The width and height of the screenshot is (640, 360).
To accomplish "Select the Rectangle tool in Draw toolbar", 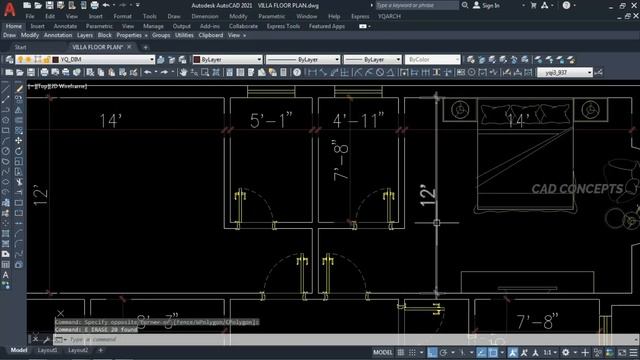I will pyautogui.click(x=5, y=131).
